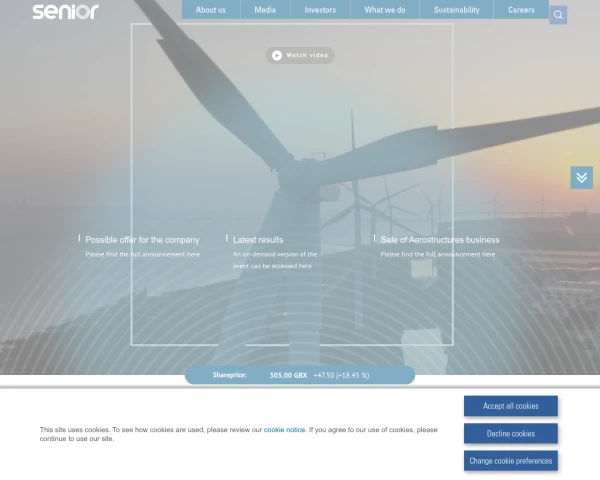
Task: Click 'An on-demand version of the event' text
Action: (x=275, y=260)
